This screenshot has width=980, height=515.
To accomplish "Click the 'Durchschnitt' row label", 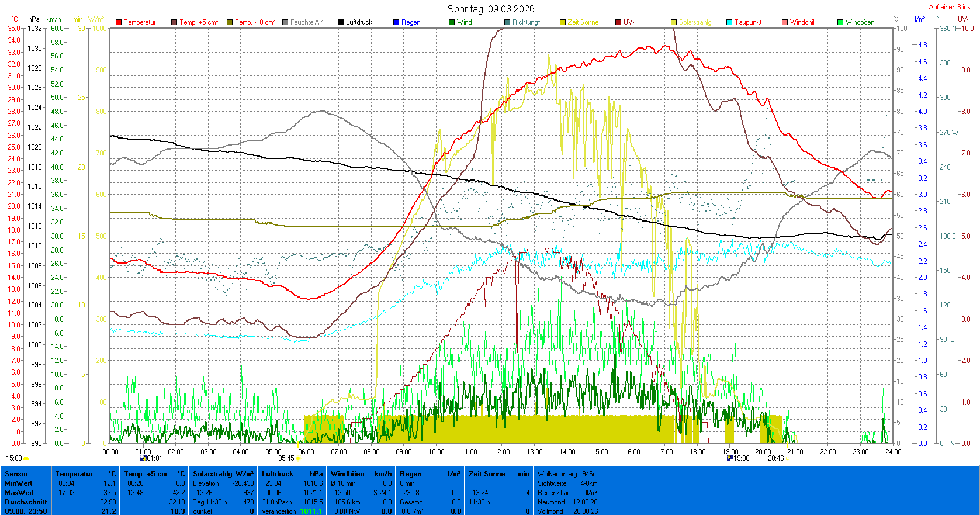I will pos(26,502).
